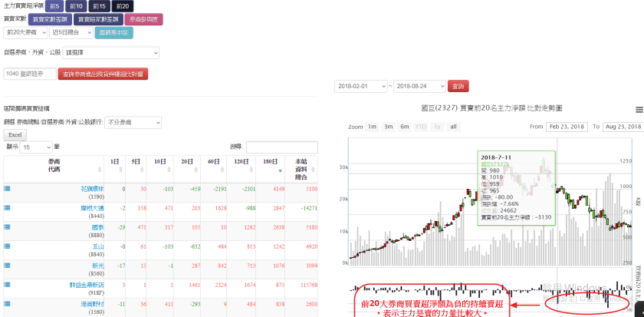Click list icon beside 花旗環球 row
The height and width of the screenshot is (317, 644).
(7, 187)
